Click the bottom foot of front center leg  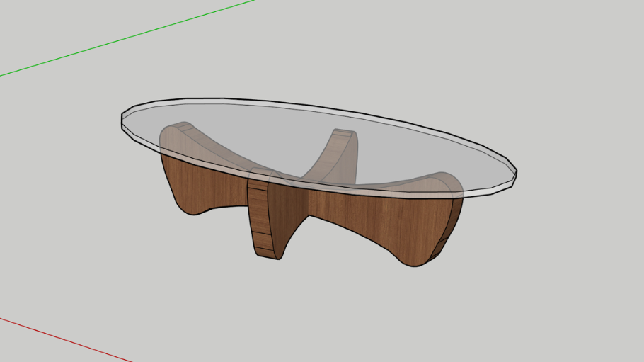point(268,254)
